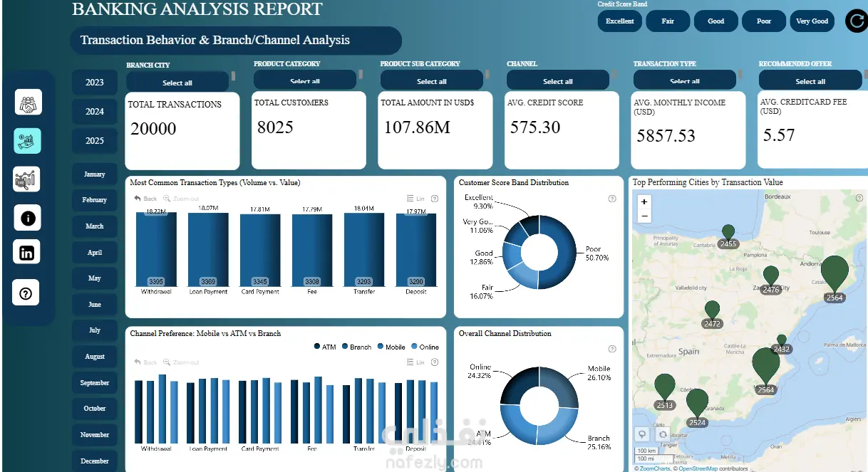Zoom in on the map
Screen dimensions: 868x472
point(644,201)
